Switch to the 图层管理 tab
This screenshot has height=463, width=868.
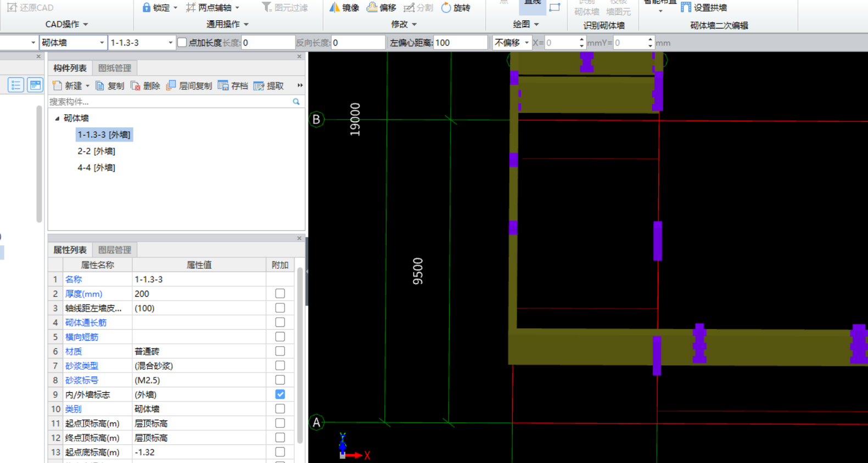(115, 250)
